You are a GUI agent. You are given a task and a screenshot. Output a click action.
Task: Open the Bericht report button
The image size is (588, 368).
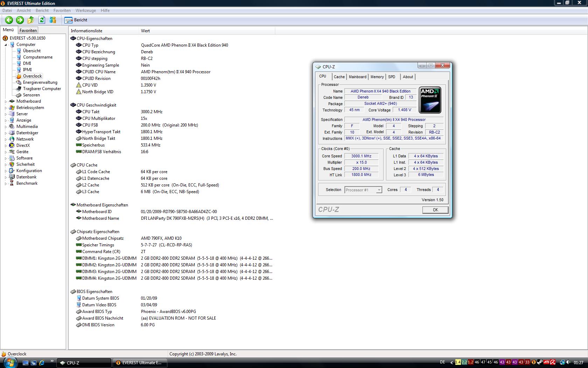pyautogui.click(x=76, y=20)
